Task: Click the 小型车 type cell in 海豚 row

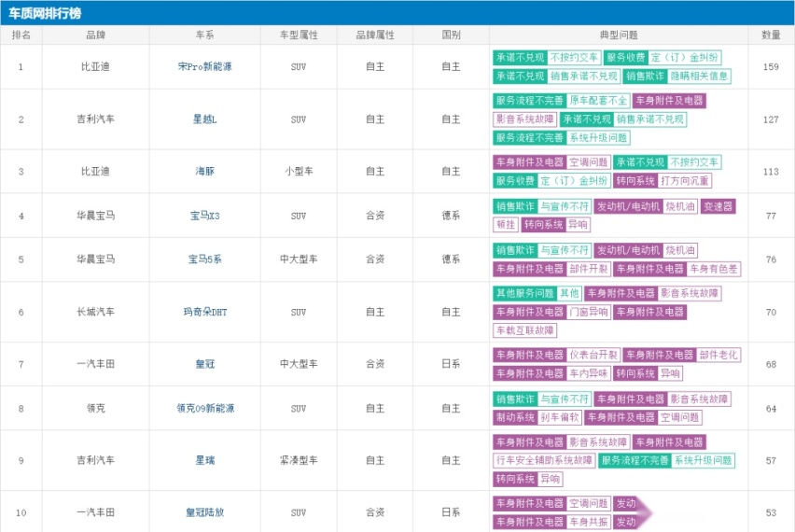Action: [x=299, y=172]
